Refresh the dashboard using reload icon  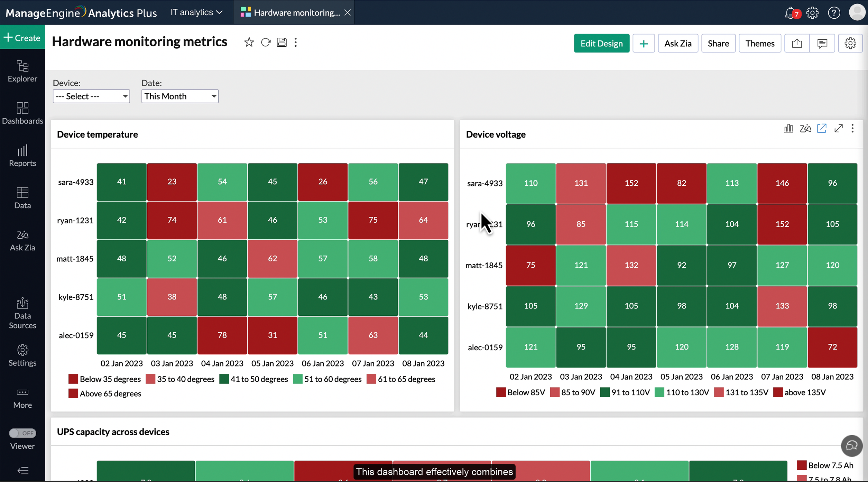266,43
